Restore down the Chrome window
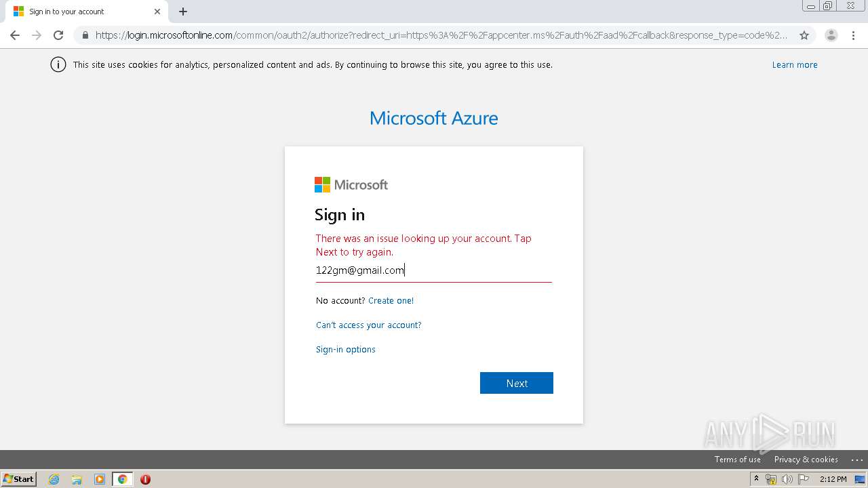 (x=829, y=6)
